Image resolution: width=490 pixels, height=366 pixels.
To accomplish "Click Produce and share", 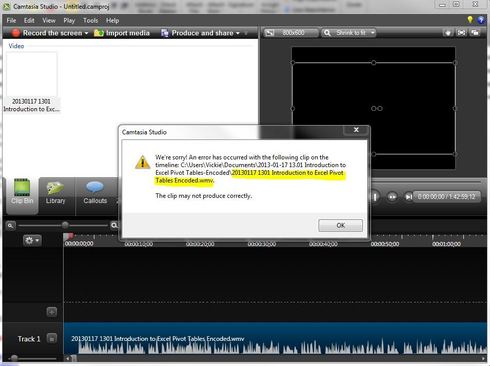I will tap(197, 33).
